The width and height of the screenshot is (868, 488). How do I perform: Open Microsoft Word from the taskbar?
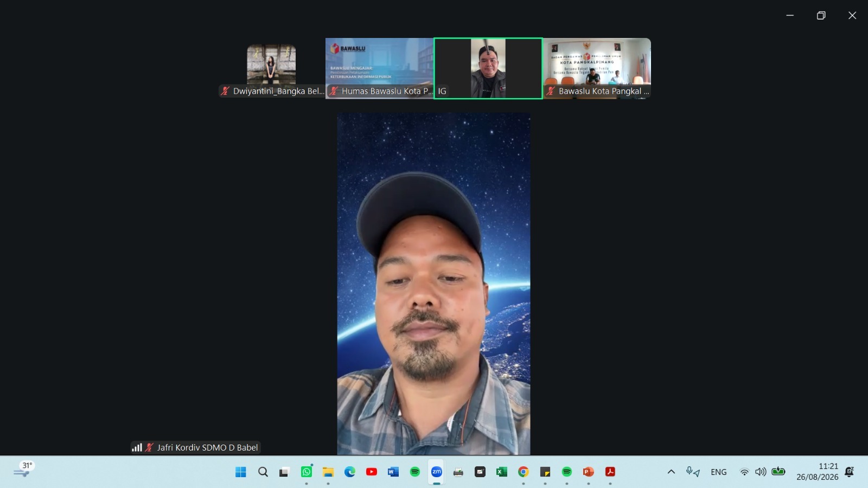[x=393, y=472]
